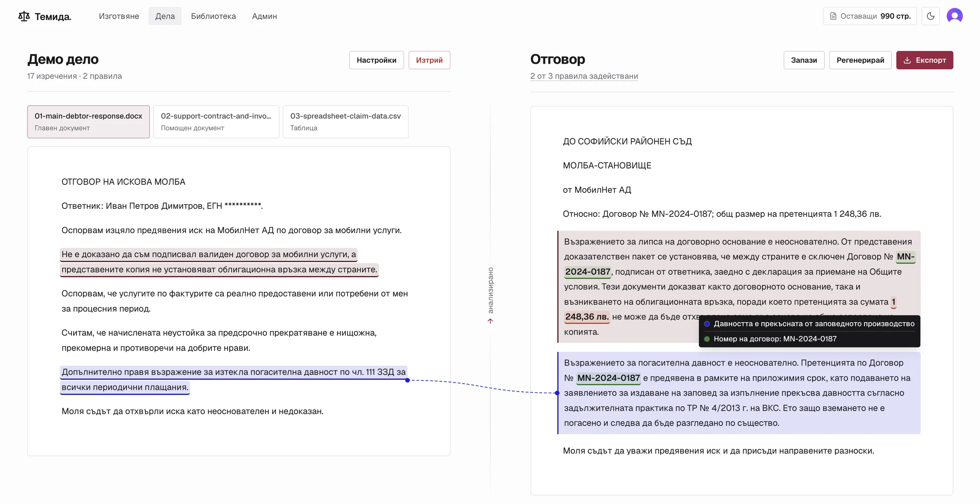Click the remaining pages 990 стр. indicator
Viewport: 980px width, 504px height.
point(870,16)
